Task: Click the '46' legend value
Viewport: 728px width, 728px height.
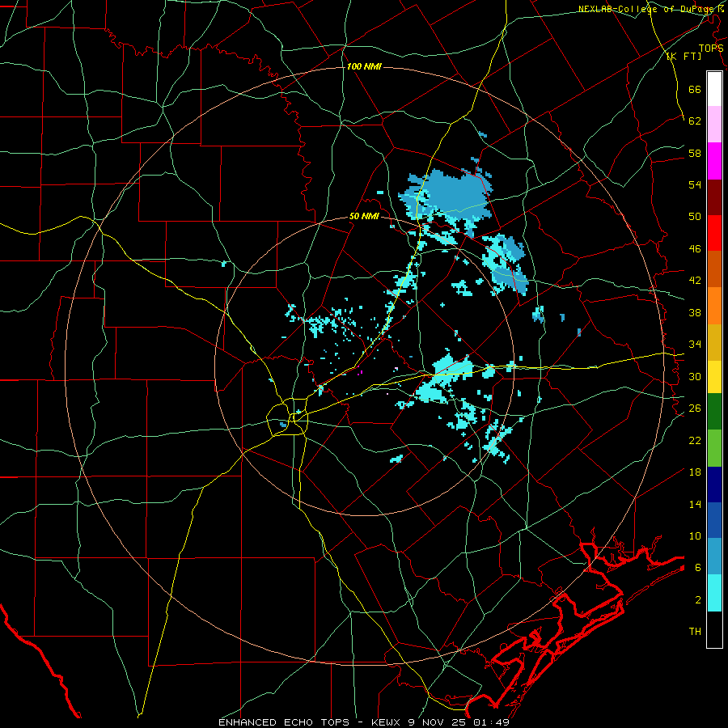Action: point(695,249)
